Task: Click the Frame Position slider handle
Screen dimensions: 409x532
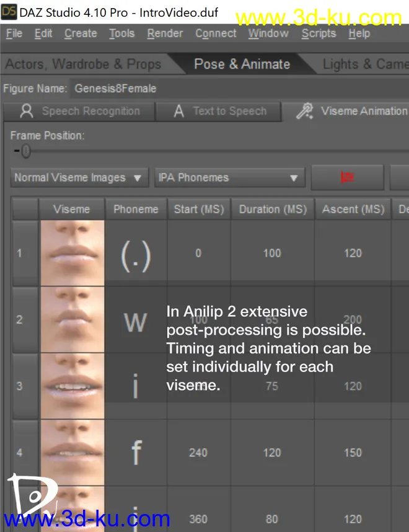Action: 26,151
